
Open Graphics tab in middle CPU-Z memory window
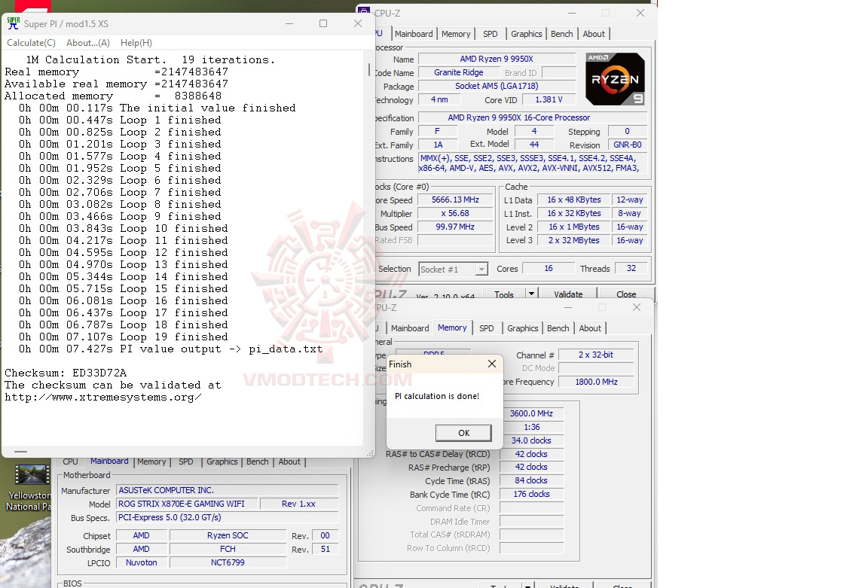(522, 328)
